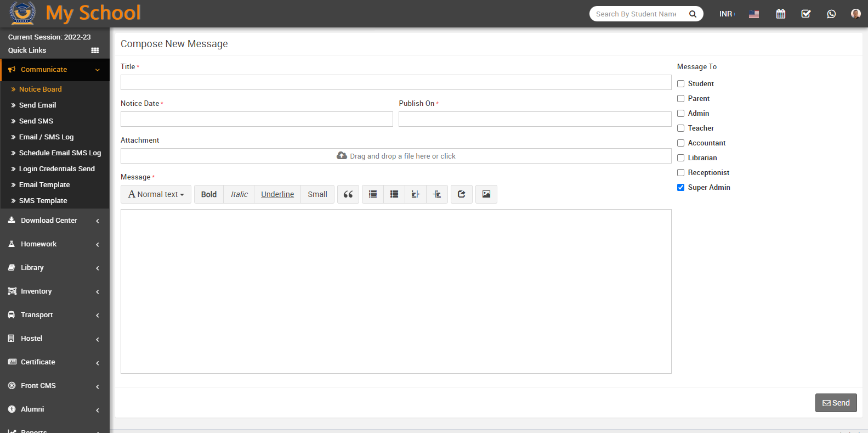Apply Bold formatting to message
Viewport: 868px width, 433px height.
(x=209, y=194)
